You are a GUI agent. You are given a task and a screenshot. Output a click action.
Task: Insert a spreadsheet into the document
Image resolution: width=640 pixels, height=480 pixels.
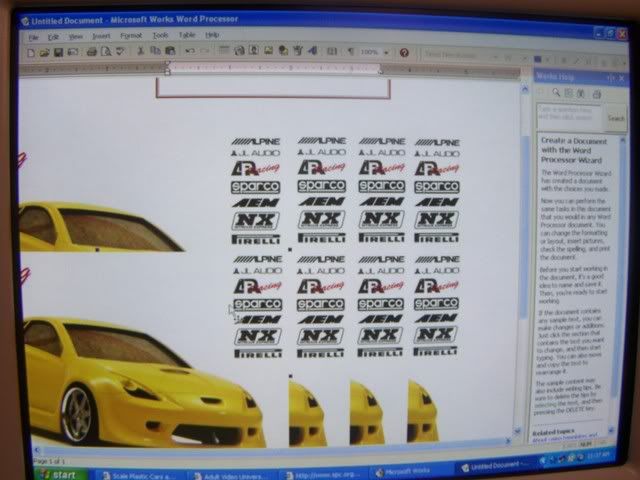(239, 50)
